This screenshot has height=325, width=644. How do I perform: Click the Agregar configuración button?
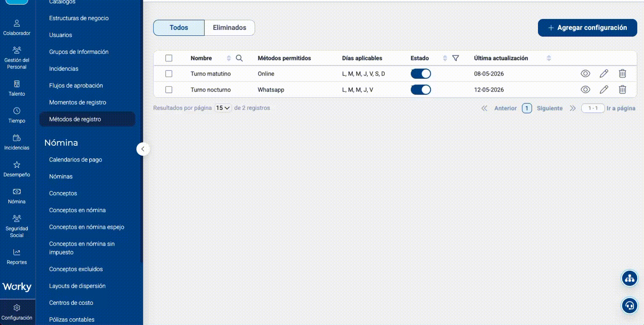click(x=588, y=28)
